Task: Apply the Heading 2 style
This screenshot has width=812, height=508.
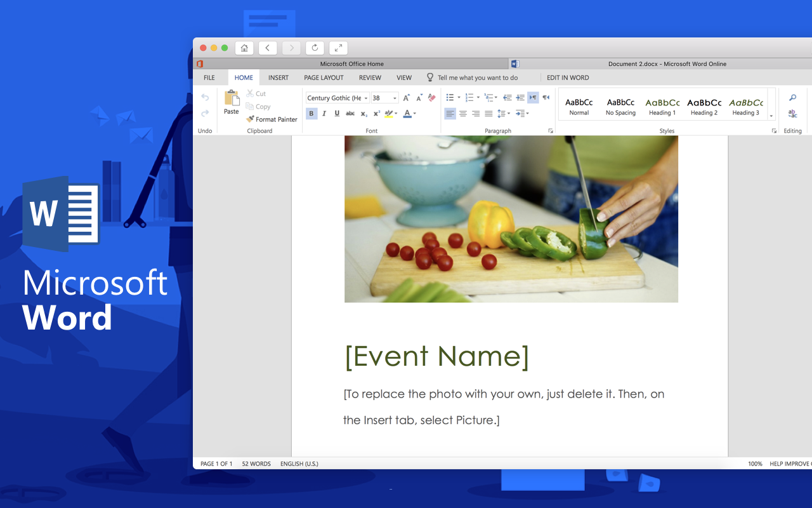Action: coord(704,105)
